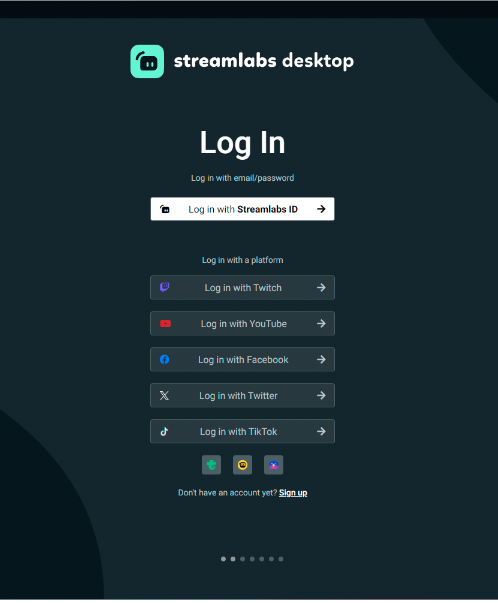Click the yellow DLive login icon

click(x=243, y=465)
